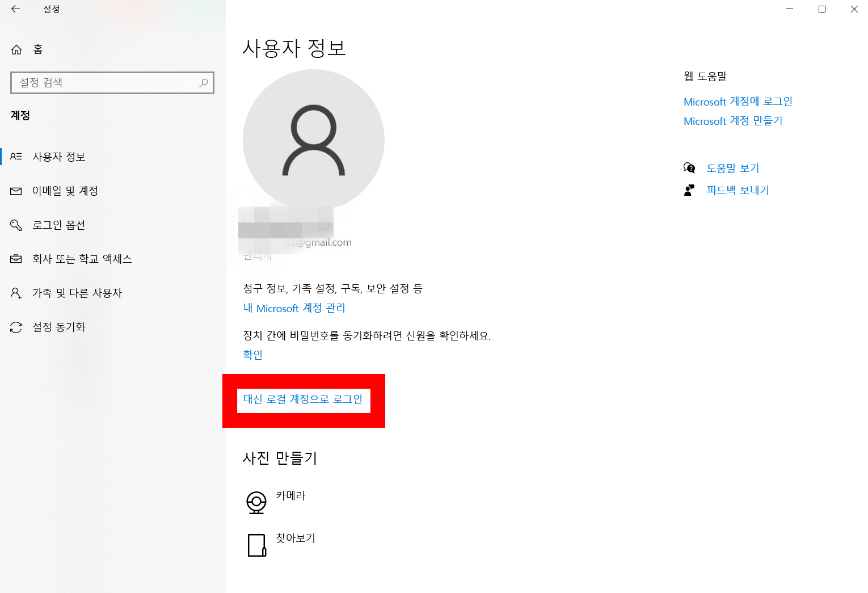The width and height of the screenshot is (868, 593).
Task: Open the 내 Microsoft 계정 관리 link
Action: pos(294,308)
